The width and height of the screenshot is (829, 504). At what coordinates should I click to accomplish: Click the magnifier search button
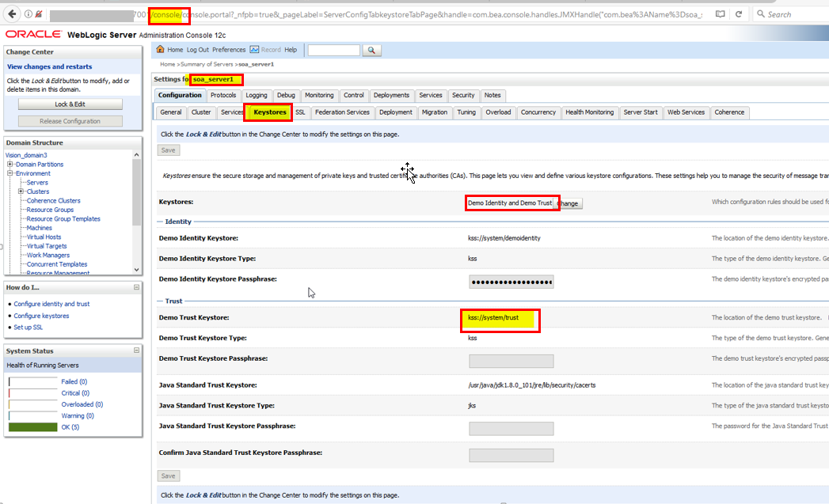371,50
